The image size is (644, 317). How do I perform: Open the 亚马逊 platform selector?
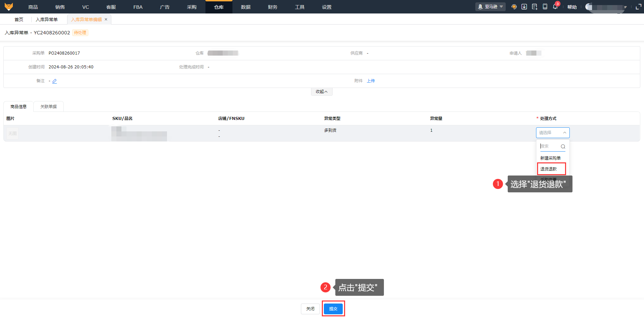point(491,7)
